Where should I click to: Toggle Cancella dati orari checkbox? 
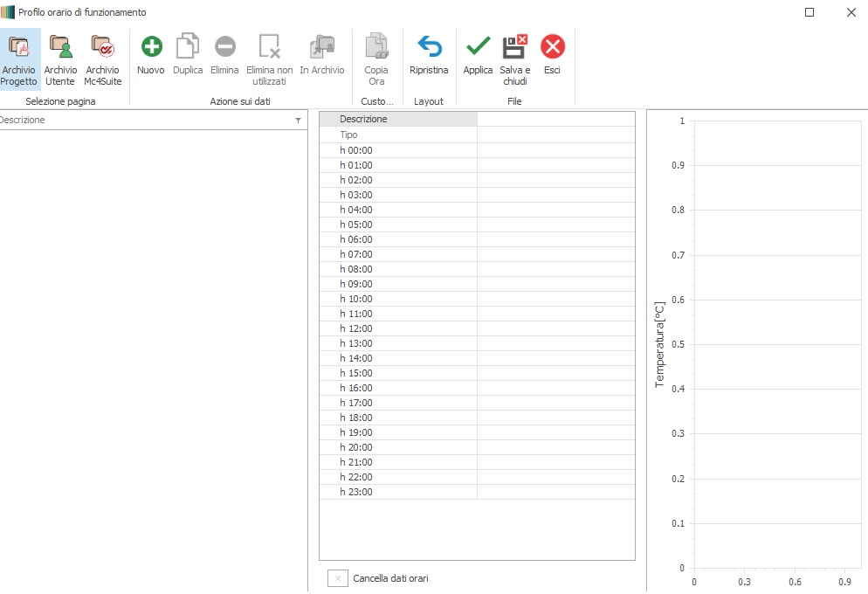click(338, 578)
